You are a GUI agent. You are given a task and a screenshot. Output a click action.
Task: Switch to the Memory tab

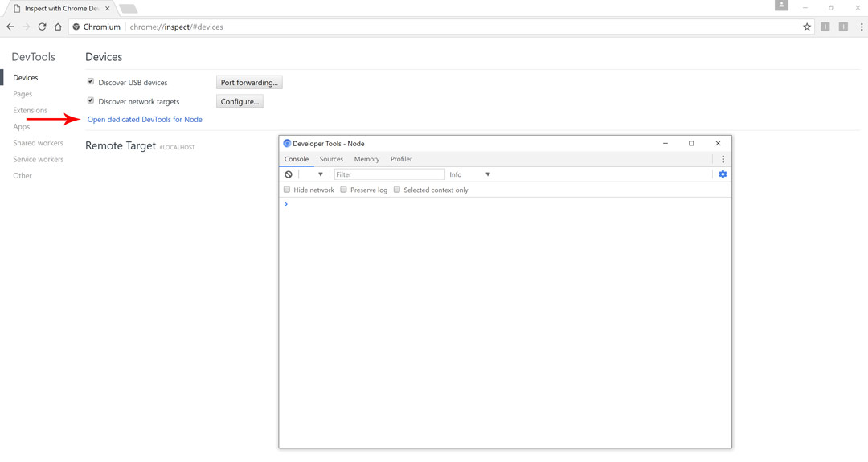(366, 159)
